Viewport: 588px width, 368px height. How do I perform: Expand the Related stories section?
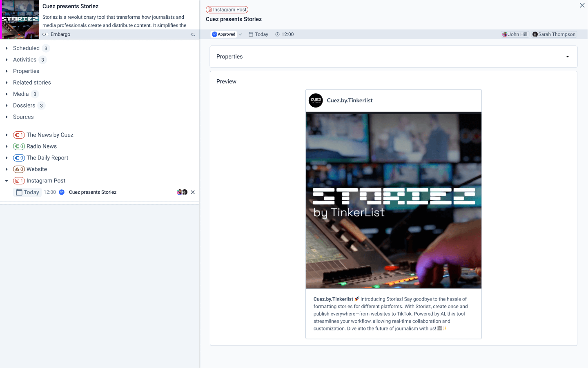[x=7, y=83]
